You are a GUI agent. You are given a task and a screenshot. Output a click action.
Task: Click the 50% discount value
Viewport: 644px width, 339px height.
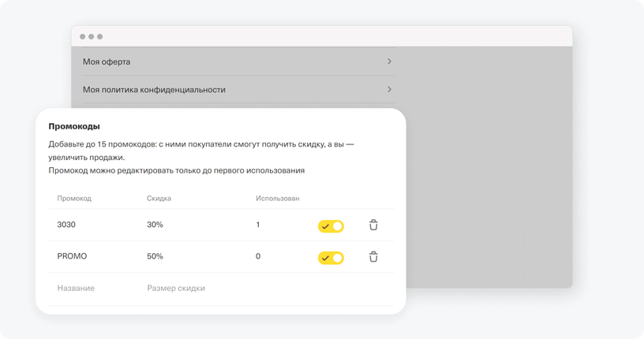[x=155, y=256]
